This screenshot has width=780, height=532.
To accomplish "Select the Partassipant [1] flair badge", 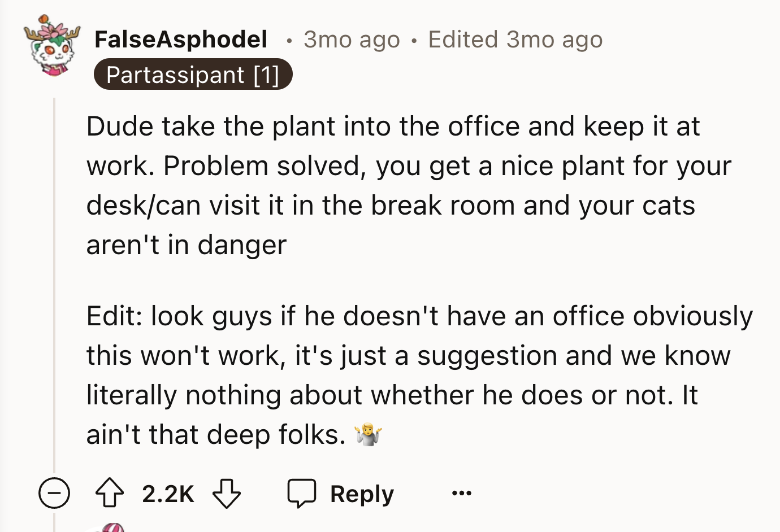I will (193, 75).
